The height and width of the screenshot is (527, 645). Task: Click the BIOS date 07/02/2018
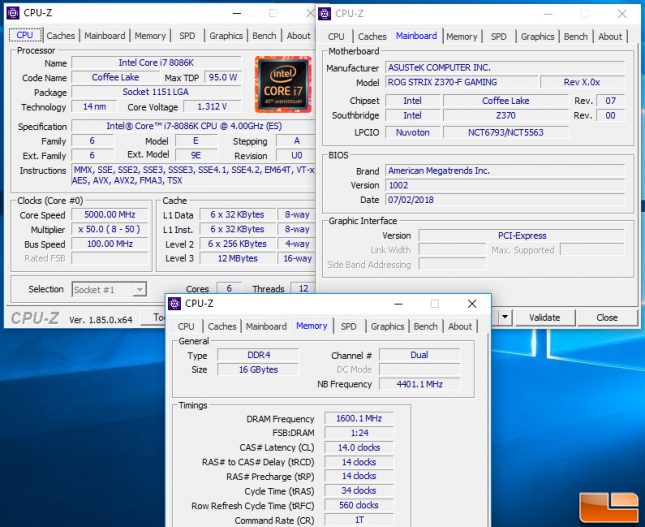[505, 200]
